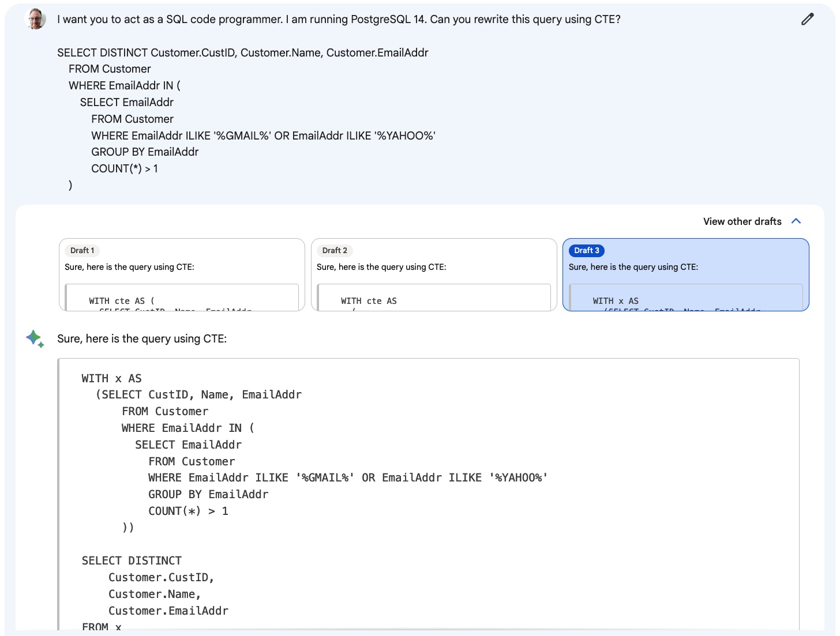
Task: Click the pencil edit prompt icon
Action: click(x=808, y=19)
